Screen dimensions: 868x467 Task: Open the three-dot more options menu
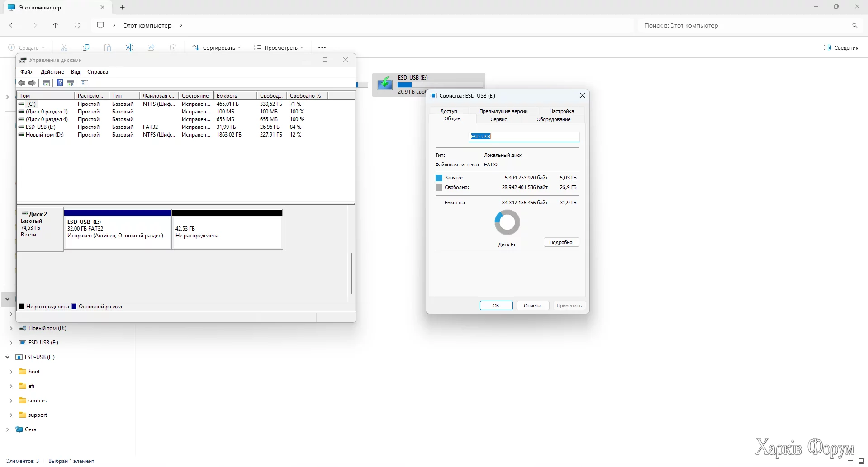[322, 47]
